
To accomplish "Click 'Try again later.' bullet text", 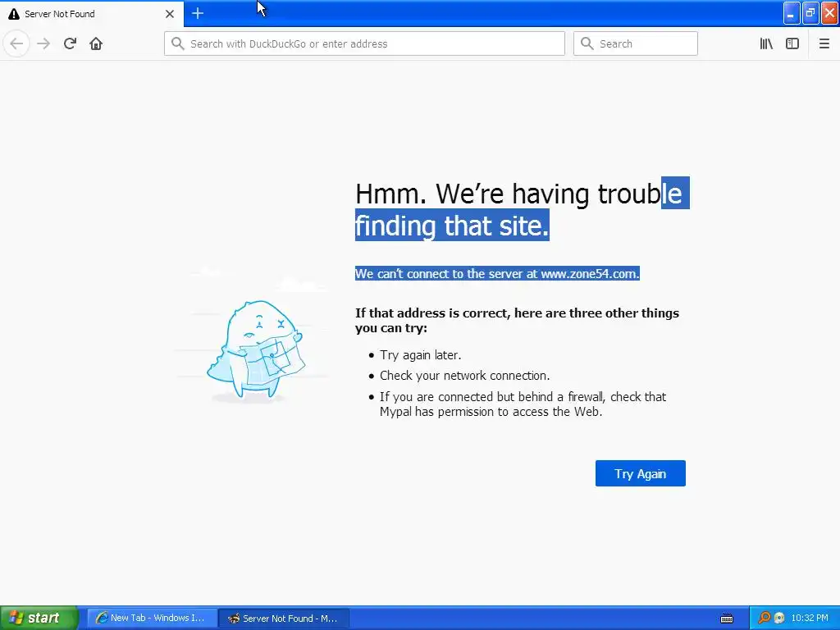I will pos(421,355).
